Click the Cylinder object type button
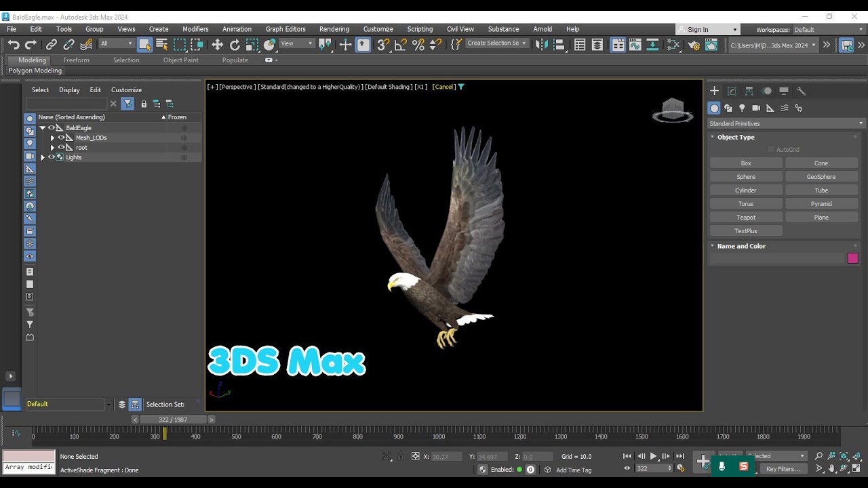The image size is (868, 488). tap(746, 190)
